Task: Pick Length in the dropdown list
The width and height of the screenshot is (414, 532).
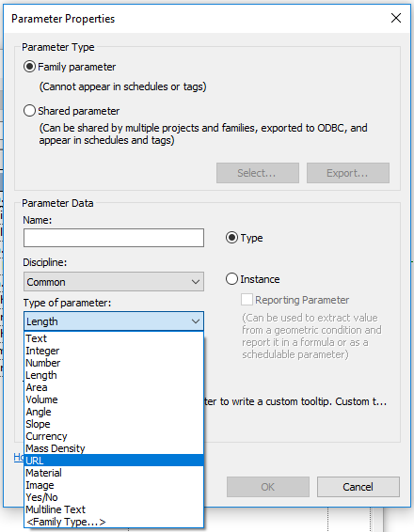Action: 114,375
